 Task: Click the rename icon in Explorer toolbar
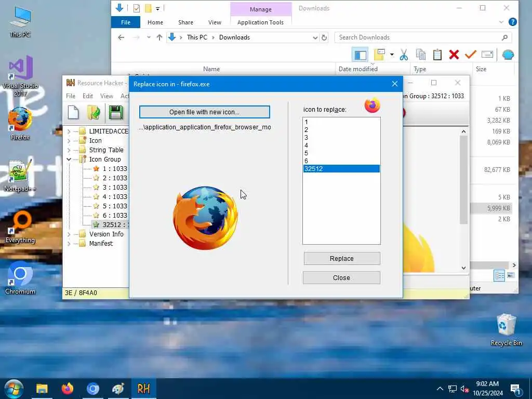tap(487, 55)
